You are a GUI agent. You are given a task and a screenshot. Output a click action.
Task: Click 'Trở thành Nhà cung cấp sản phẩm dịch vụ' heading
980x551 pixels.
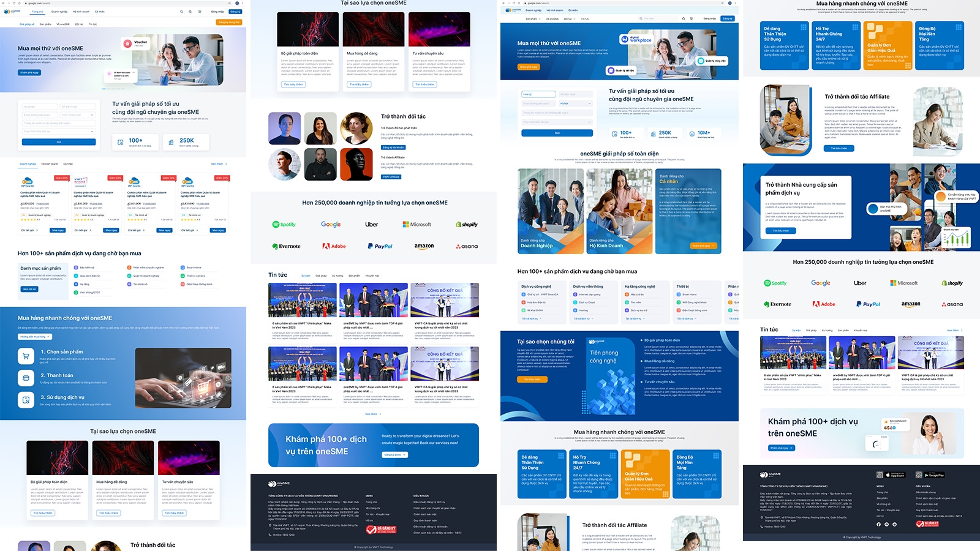tap(801, 189)
